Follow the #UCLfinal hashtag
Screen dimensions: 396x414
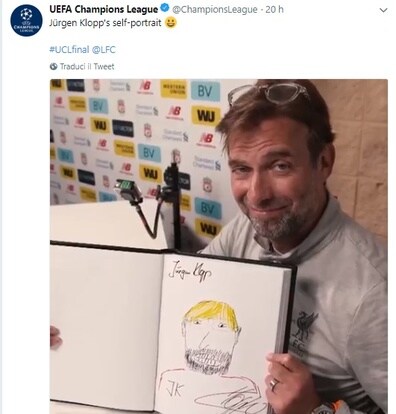[69, 50]
